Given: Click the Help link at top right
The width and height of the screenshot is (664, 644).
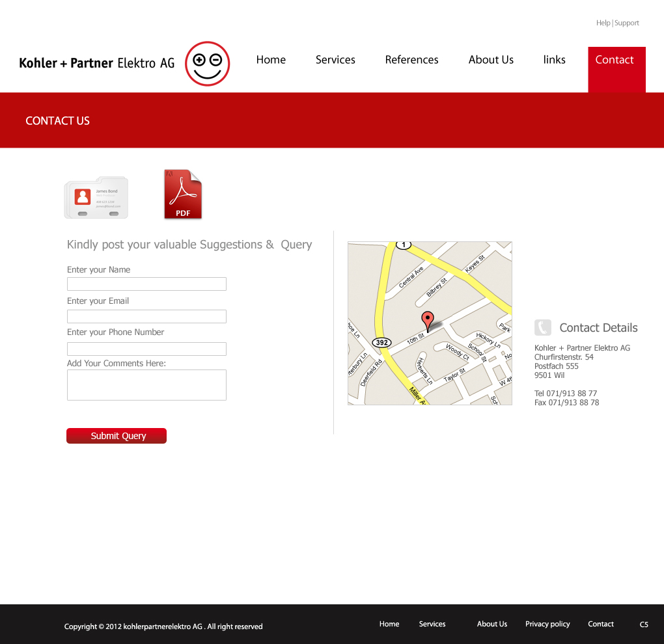Looking at the screenshot, I should 603,23.
